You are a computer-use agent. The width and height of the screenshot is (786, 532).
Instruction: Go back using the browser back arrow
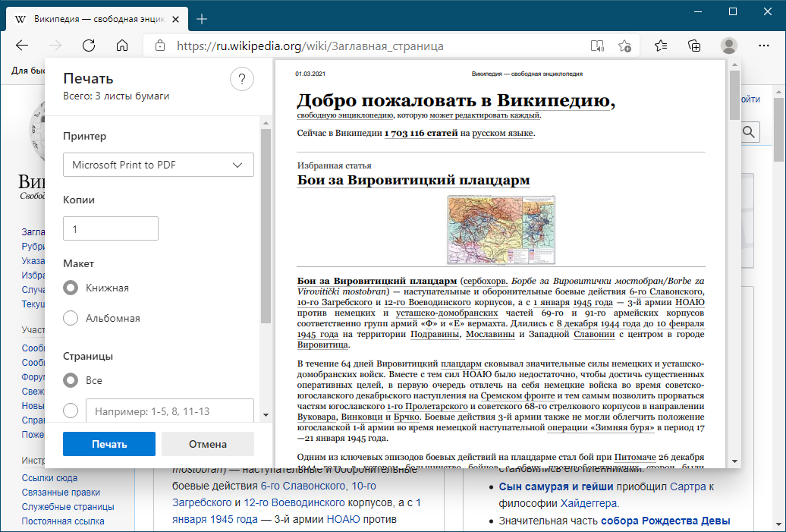(x=22, y=46)
